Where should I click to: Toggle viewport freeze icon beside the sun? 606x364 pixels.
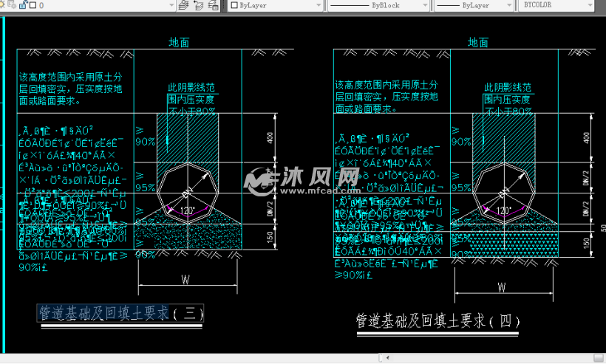[x=13, y=4]
